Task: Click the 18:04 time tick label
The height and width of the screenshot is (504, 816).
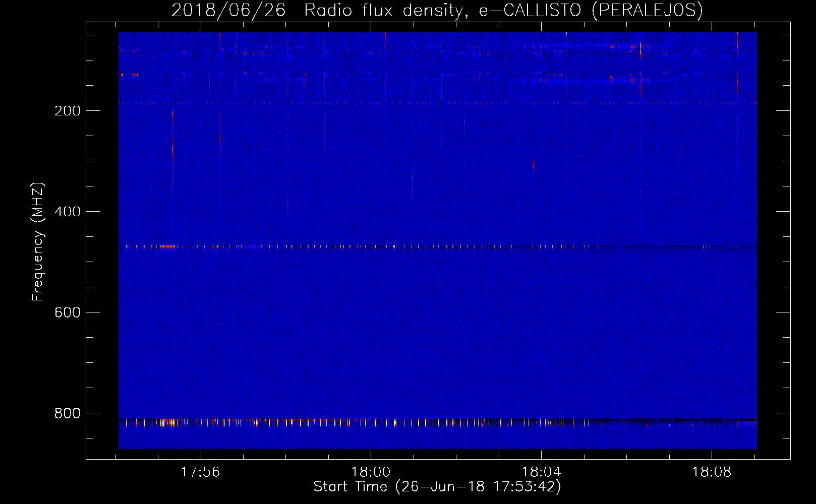Action: click(x=541, y=472)
